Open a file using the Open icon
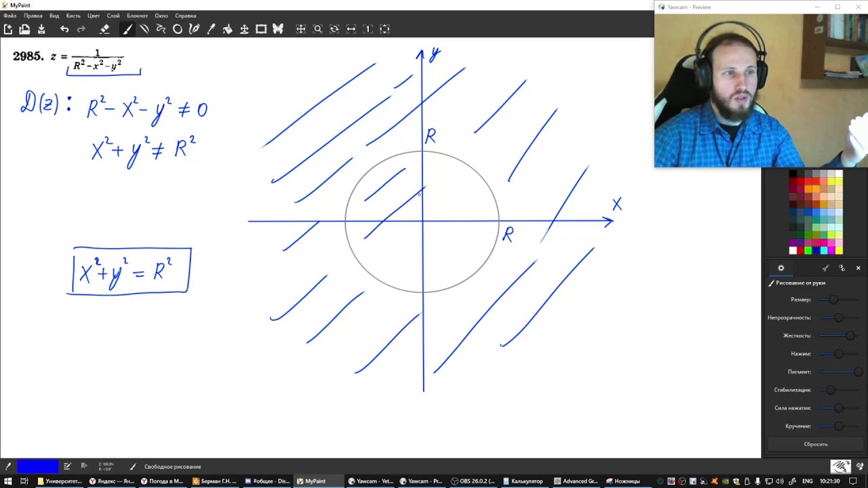The width and height of the screenshot is (868, 488). [24, 29]
